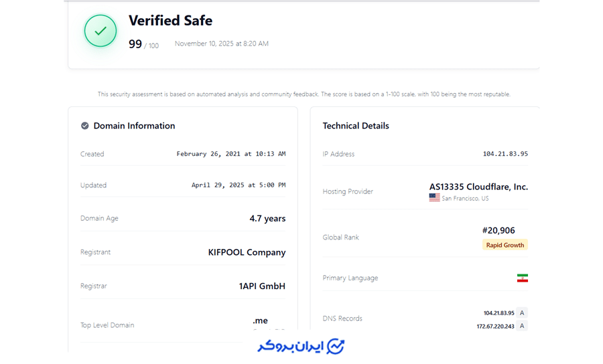Click the 99 safety score number
The image size is (603, 364).
pos(135,44)
